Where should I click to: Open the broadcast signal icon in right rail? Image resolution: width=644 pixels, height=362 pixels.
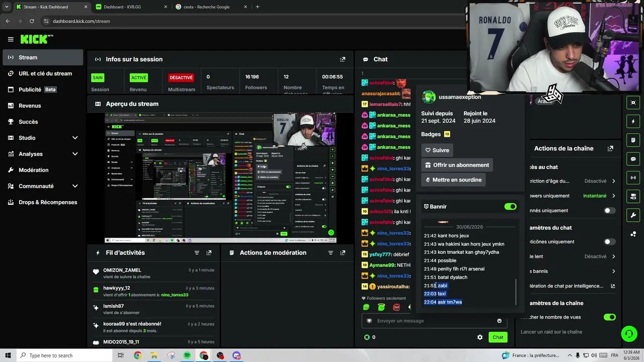(633, 177)
